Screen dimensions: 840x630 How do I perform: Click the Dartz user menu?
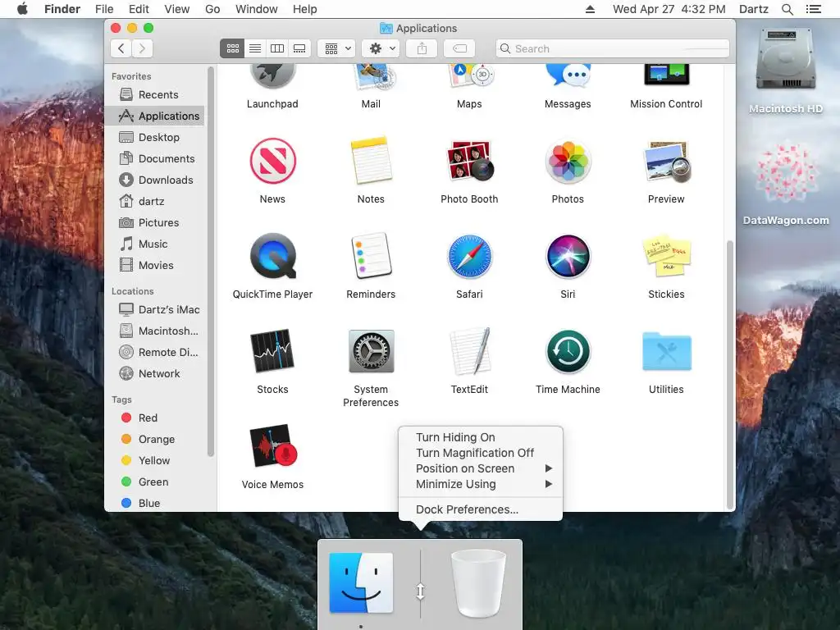point(753,9)
